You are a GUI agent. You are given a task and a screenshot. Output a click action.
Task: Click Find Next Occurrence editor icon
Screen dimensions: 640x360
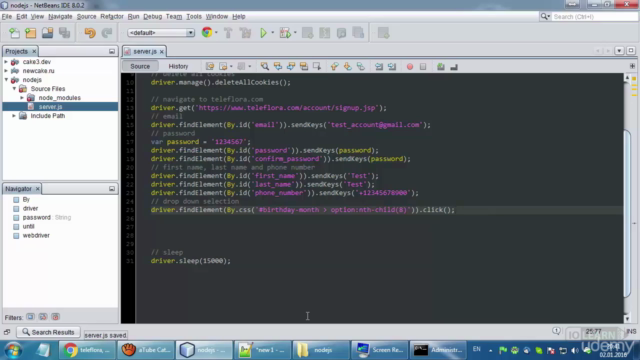[291, 67]
